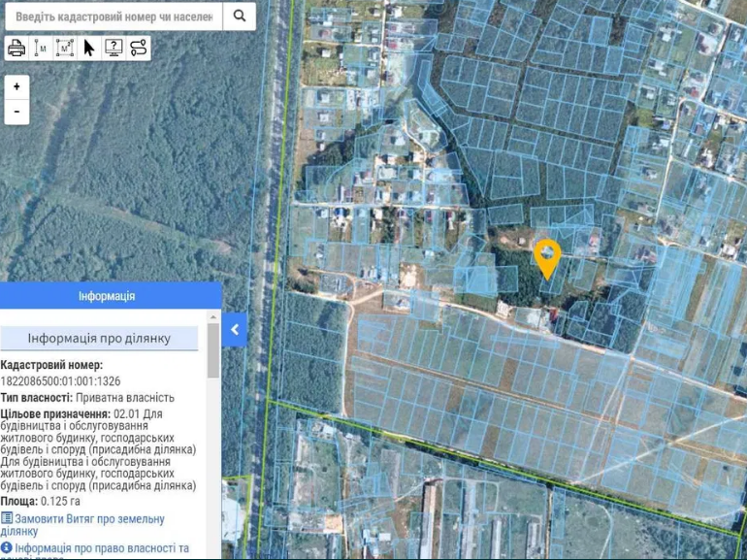Image resolution: width=747 pixels, height=560 pixels.
Task: Click the list icon beside Замовити Витяг
Action: (x=7, y=519)
